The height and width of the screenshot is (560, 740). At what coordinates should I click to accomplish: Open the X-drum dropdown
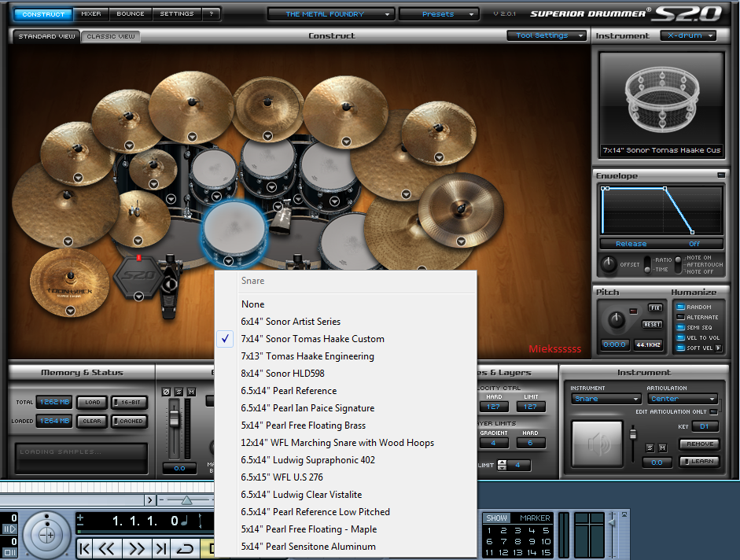[x=689, y=35]
